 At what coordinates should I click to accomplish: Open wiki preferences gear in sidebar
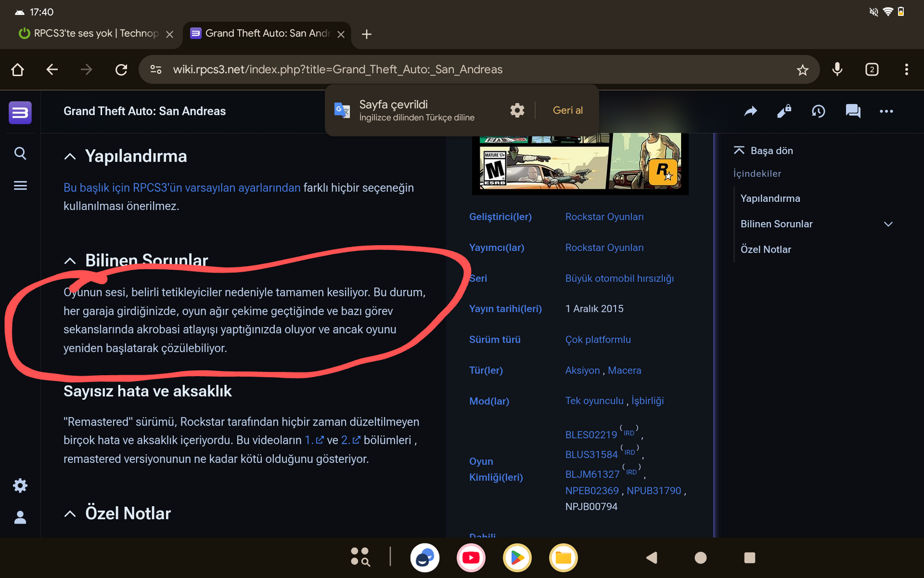pyautogui.click(x=20, y=485)
